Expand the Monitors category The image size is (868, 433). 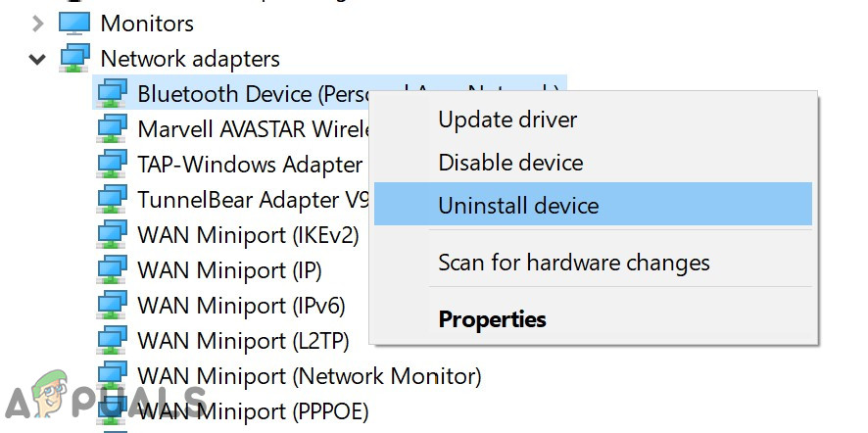coord(38,23)
